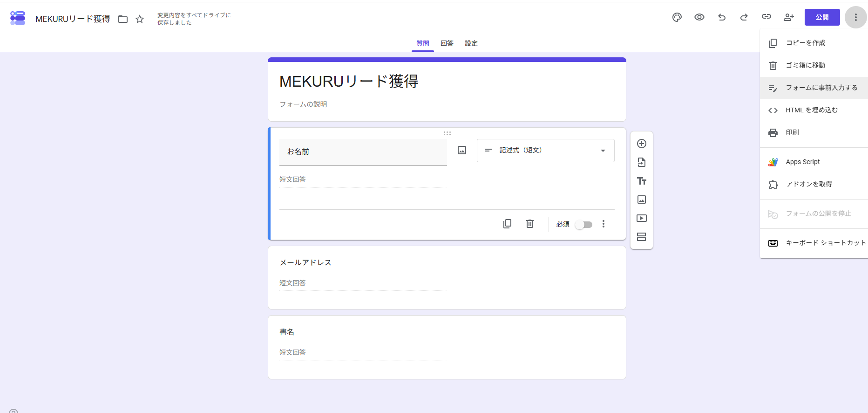The height and width of the screenshot is (413, 868).
Task: Toggle the 必須 required switch
Action: (x=584, y=225)
